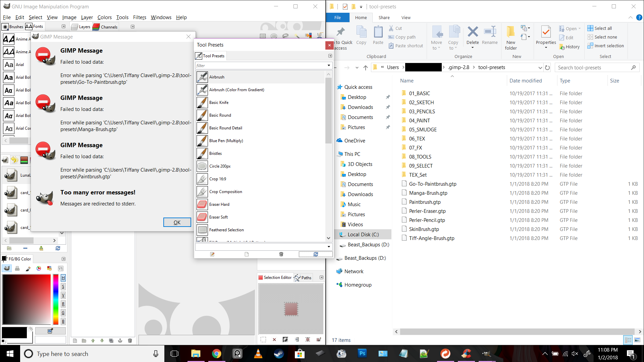Open Photoshop from the taskbar

362,354
